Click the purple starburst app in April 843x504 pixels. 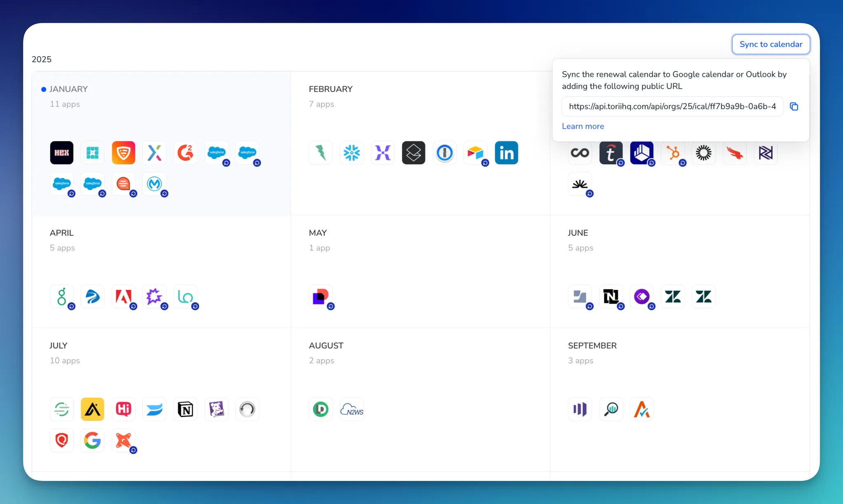[154, 296]
